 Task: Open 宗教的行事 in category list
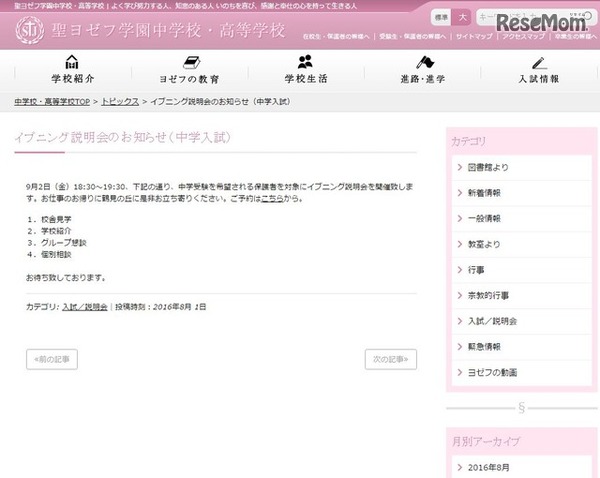click(522, 295)
